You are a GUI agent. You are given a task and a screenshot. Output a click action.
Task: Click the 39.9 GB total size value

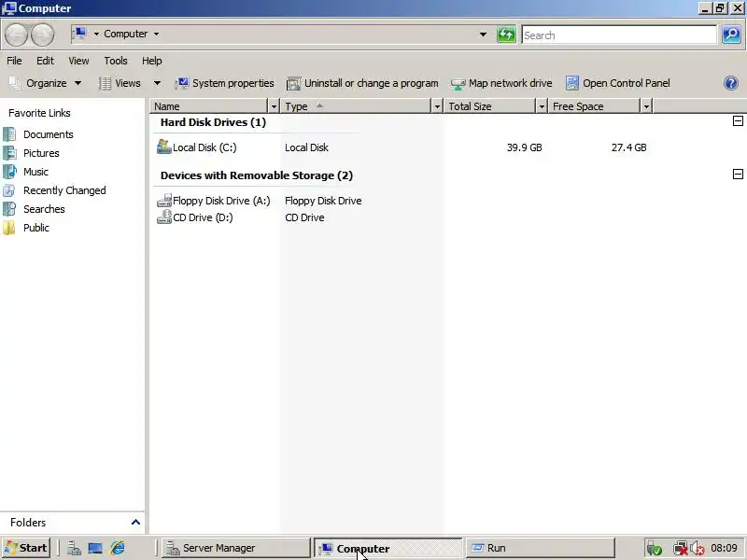pyautogui.click(x=524, y=147)
